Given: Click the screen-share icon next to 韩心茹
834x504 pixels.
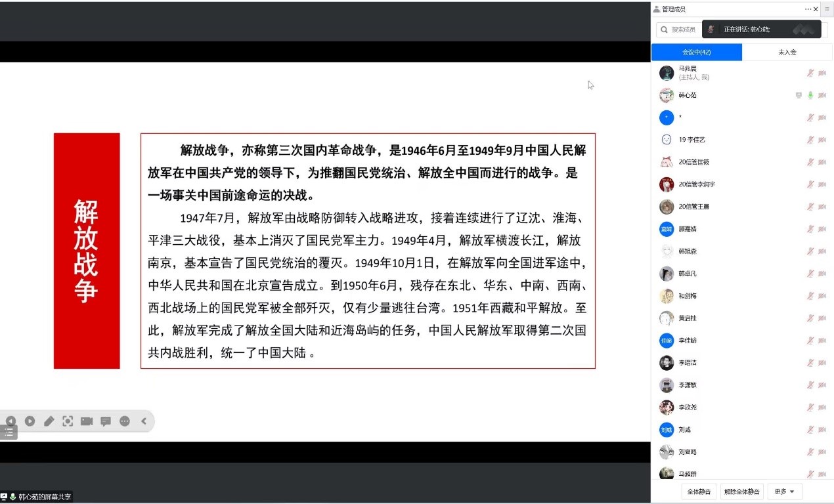Looking at the screenshot, I should pos(799,95).
